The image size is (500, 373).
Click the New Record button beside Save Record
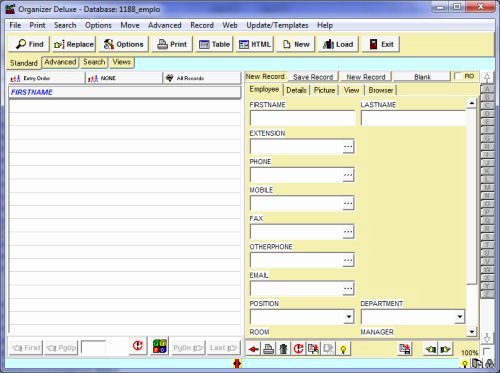click(x=366, y=77)
